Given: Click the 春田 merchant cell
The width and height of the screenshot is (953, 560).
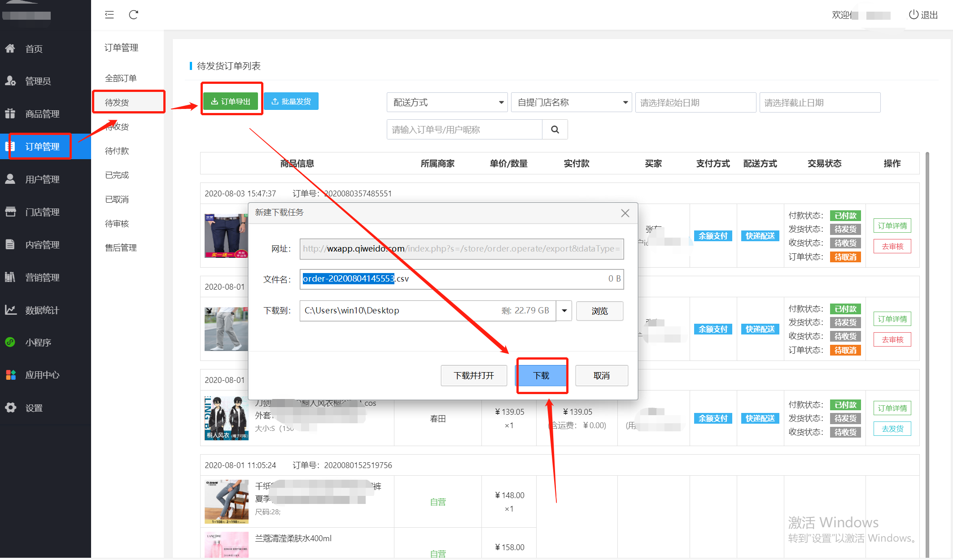Looking at the screenshot, I should click(438, 418).
